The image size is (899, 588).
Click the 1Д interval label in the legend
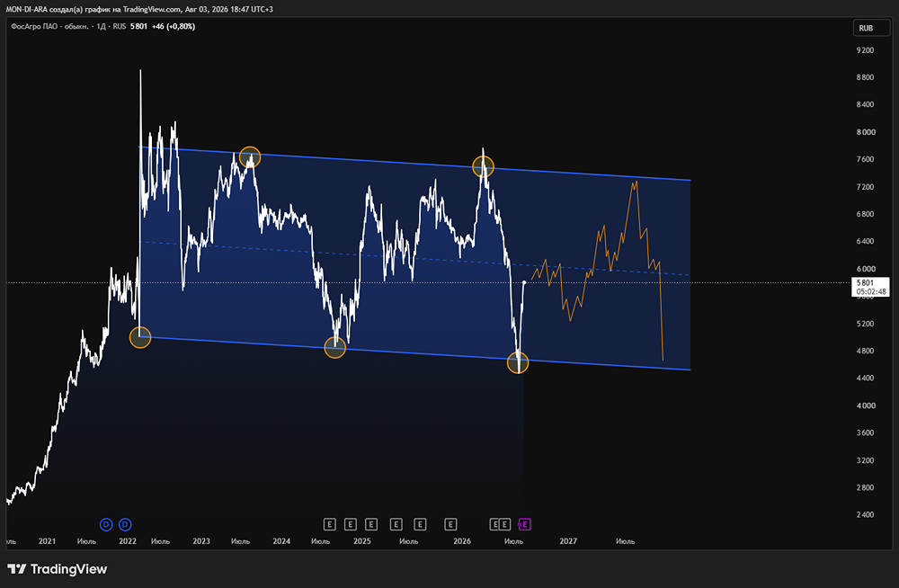pyautogui.click(x=101, y=26)
